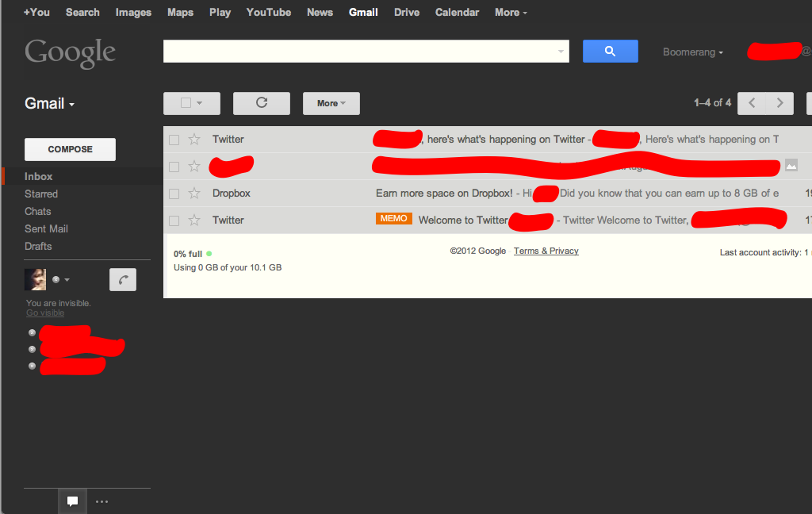Open the Drafts folder
The height and width of the screenshot is (514, 812).
(x=38, y=247)
